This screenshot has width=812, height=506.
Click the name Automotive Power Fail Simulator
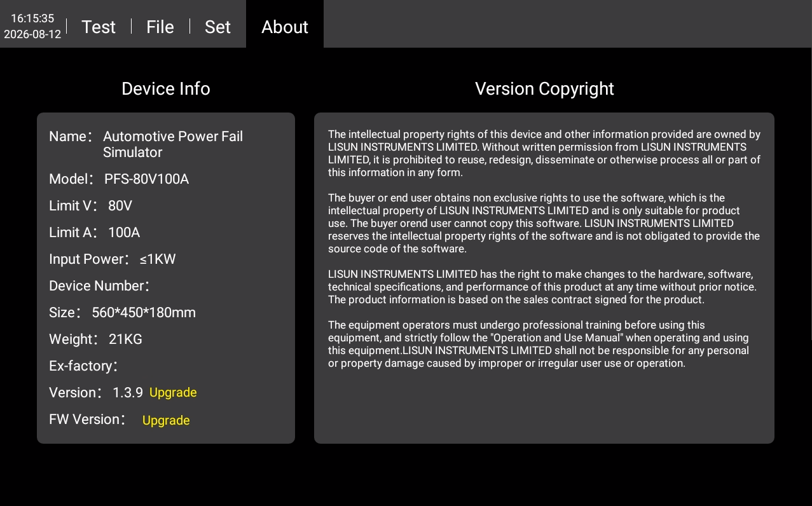coord(173,144)
